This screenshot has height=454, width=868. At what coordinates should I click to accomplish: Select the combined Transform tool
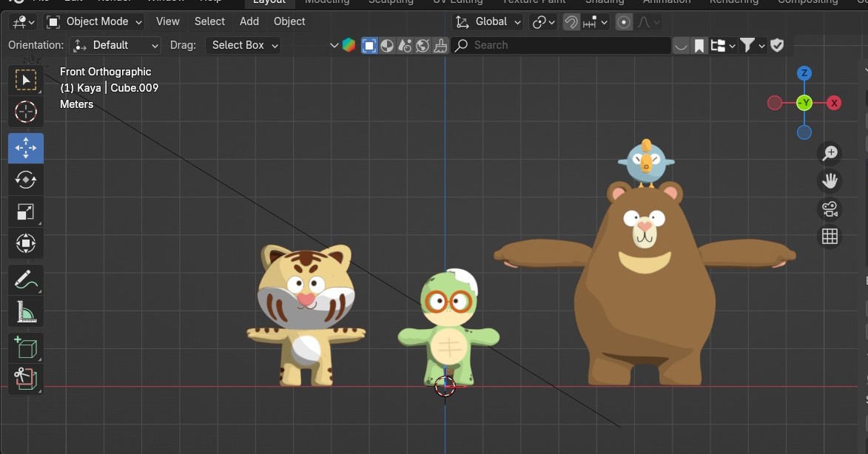pyautogui.click(x=25, y=243)
